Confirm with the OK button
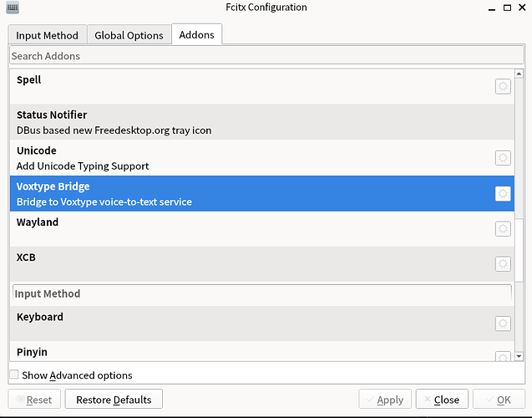532x418 pixels. pos(499,400)
